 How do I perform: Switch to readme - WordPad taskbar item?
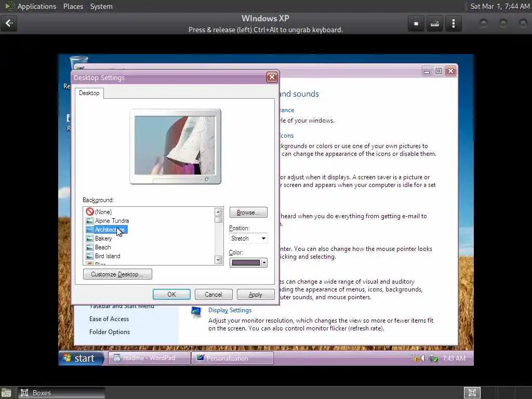[x=149, y=358]
